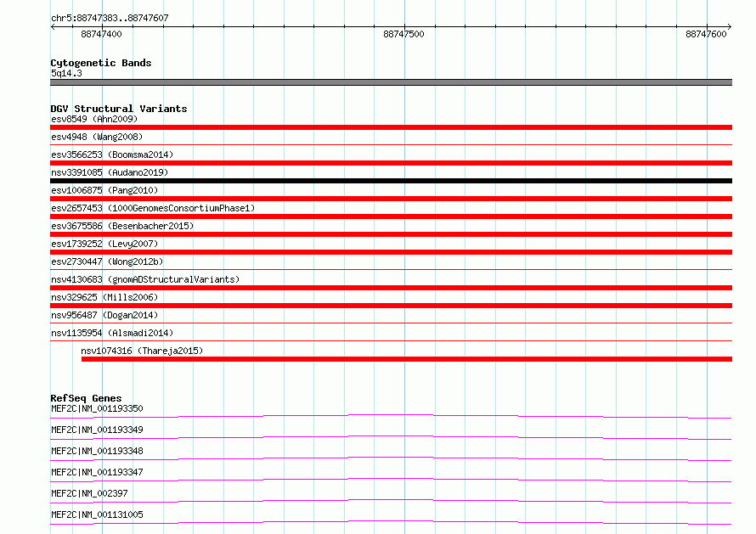Click the red bar under nsv1074316

coord(407,359)
